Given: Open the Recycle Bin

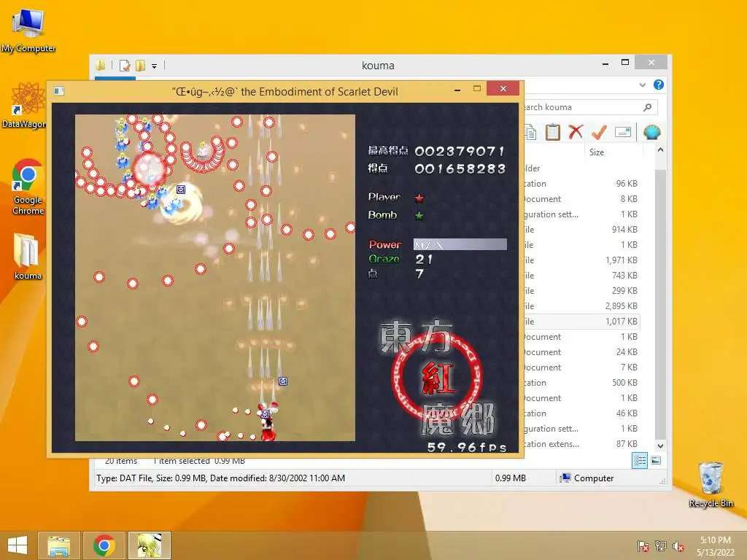Looking at the screenshot, I should click(711, 485).
